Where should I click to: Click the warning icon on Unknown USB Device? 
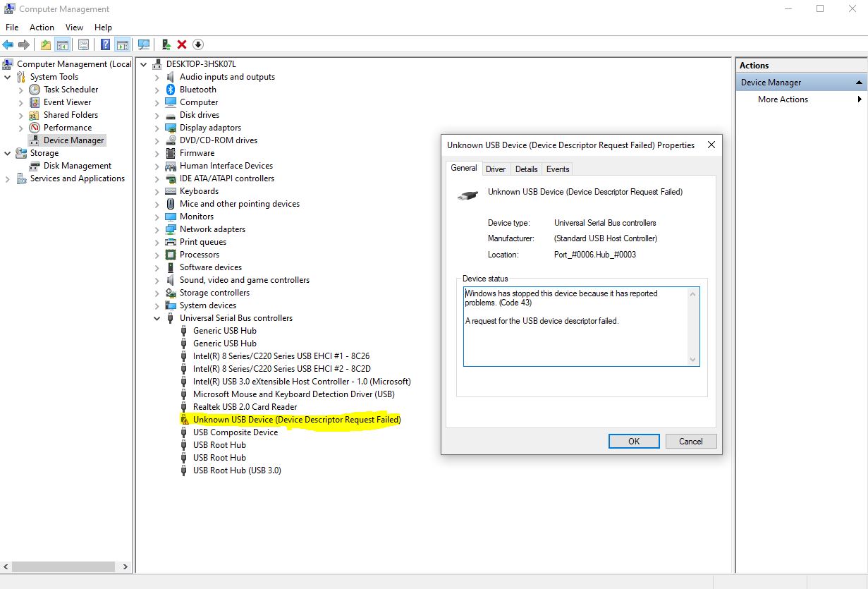click(185, 420)
